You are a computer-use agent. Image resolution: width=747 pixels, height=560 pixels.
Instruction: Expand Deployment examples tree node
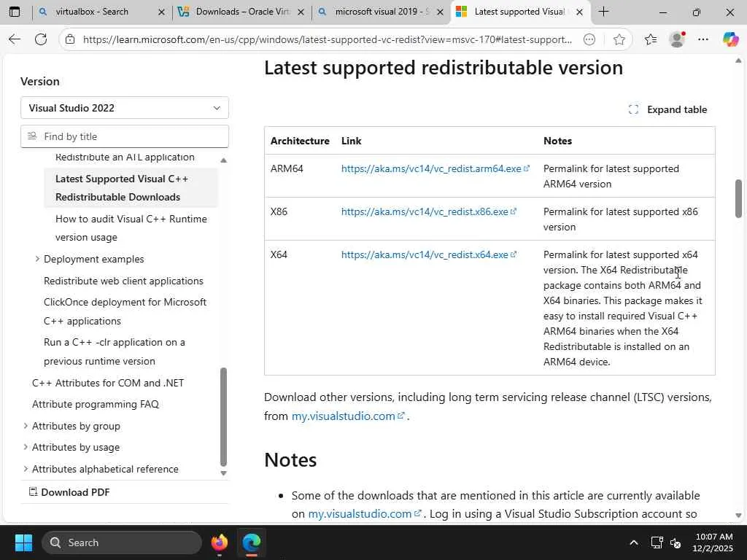pyautogui.click(x=37, y=259)
